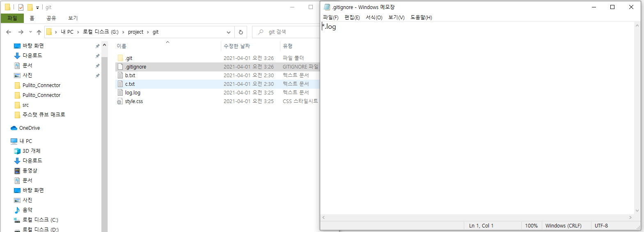The height and width of the screenshot is (232, 644).
Task: Open 3D 개체 under 내 PC
Action: pyautogui.click(x=32, y=151)
